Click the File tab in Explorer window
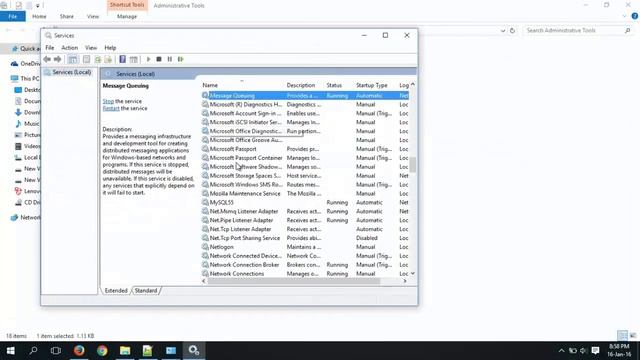 [13, 17]
